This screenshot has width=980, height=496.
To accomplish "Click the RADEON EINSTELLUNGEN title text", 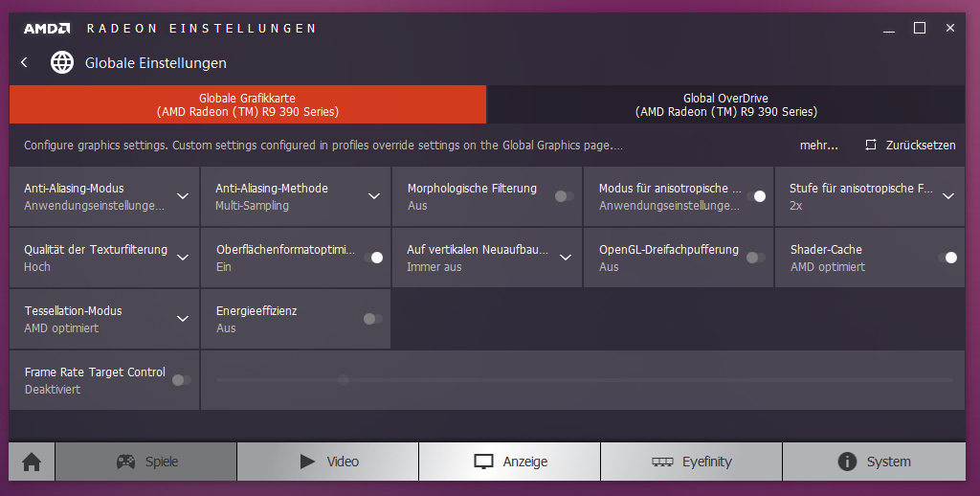I will [201, 29].
